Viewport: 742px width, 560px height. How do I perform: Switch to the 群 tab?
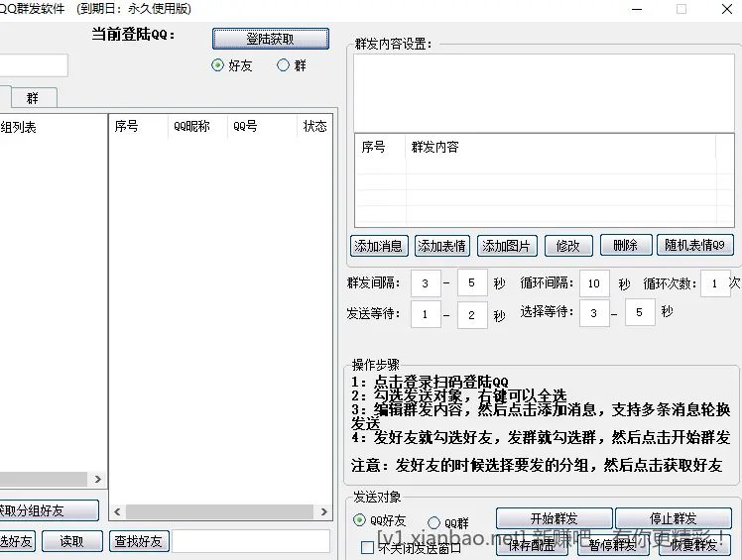coord(34,98)
